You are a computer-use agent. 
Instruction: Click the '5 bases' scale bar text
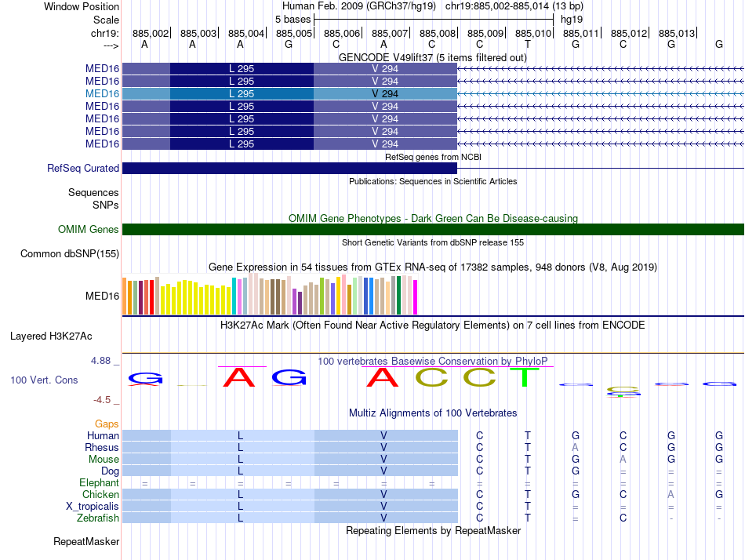(x=293, y=20)
